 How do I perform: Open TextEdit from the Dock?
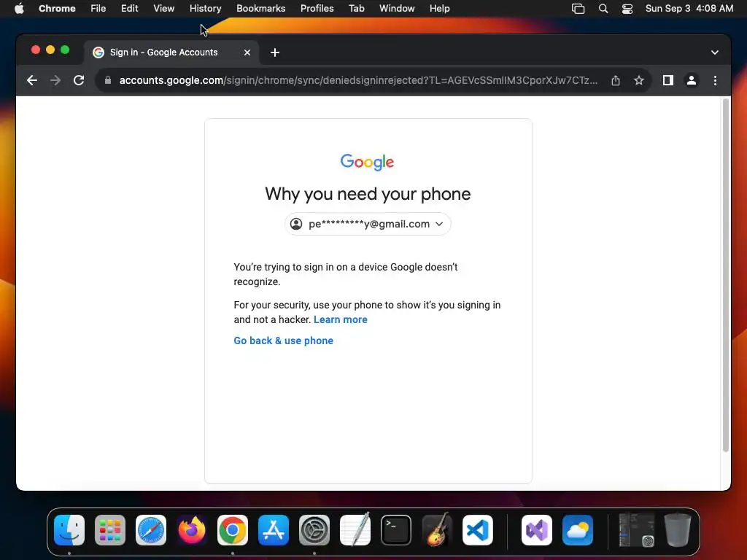click(x=355, y=529)
